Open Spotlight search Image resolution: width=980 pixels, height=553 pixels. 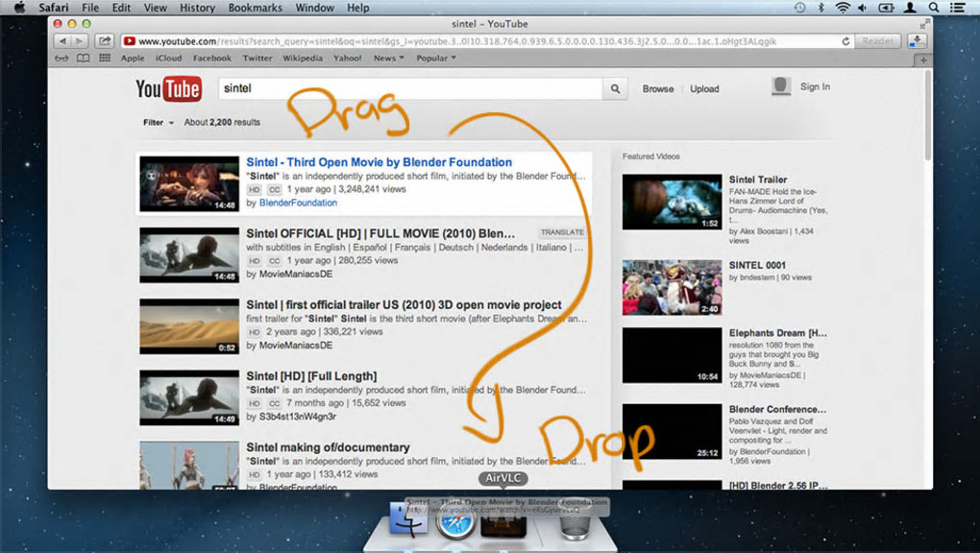934,8
